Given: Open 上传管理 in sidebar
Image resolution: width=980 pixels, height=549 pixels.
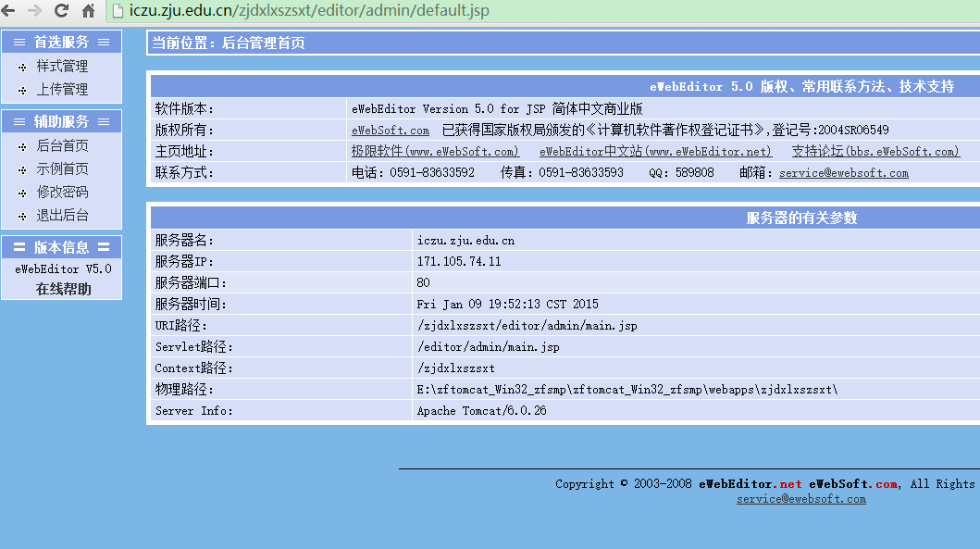Looking at the screenshot, I should point(62,90).
